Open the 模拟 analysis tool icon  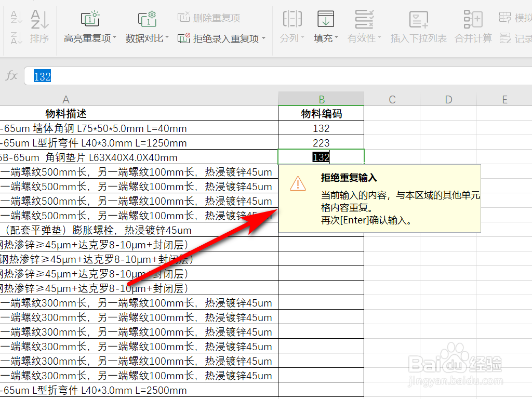click(505, 17)
